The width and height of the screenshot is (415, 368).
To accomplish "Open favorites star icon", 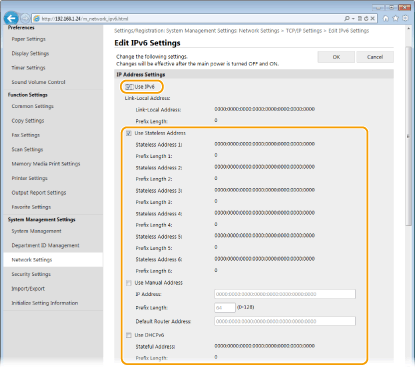I will click(395, 19).
